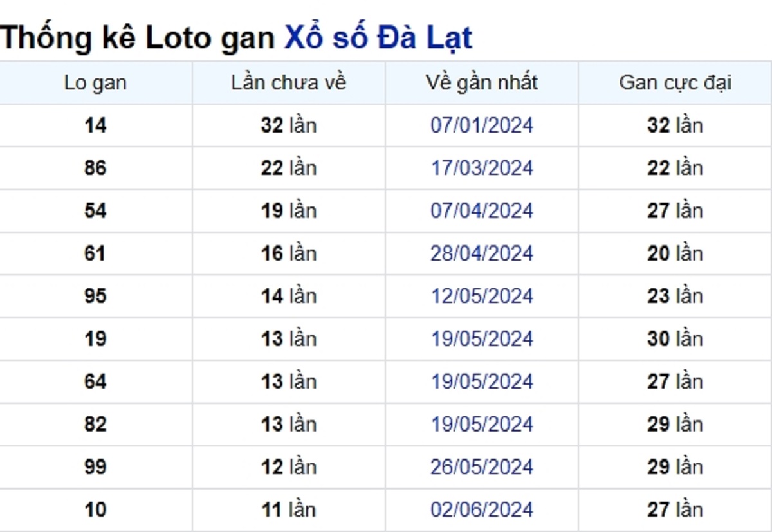This screenshot has height=532, width=772.
Task: Open the 02/06/2024 result link
Action: 482,510
